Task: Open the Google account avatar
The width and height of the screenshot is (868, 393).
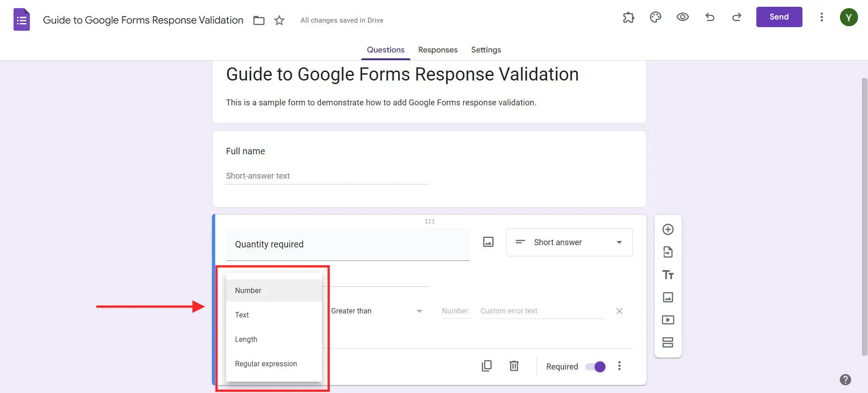Action: tap(849, 18)
